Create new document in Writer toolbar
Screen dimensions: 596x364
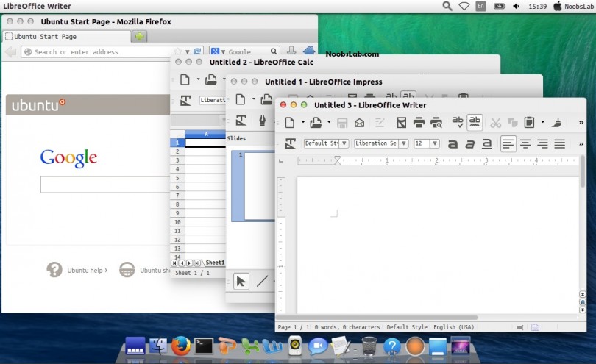click(x=290, y=123)
